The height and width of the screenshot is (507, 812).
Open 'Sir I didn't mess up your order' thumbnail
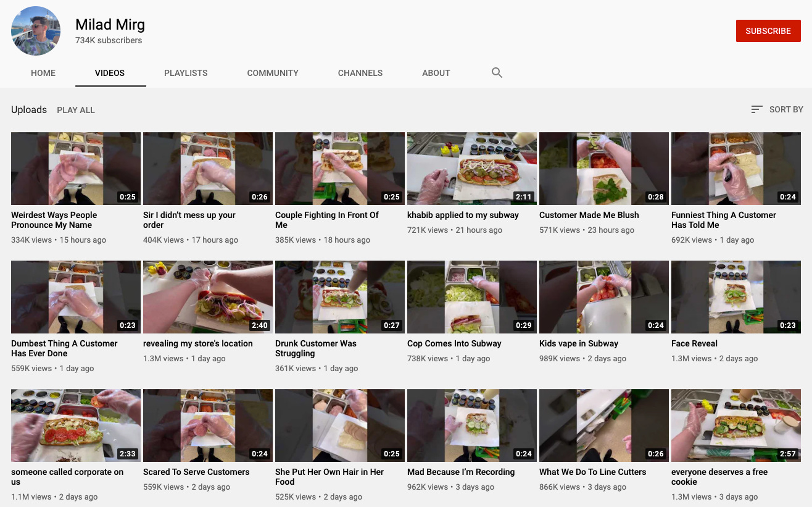[x=208, y=169]
